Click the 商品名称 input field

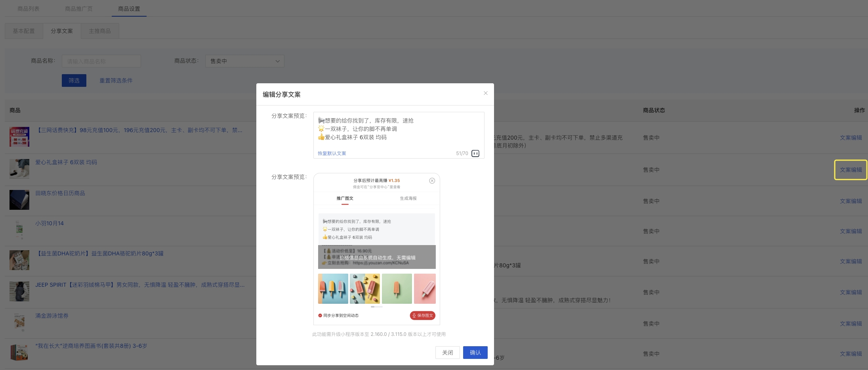pyautogui.click(x=101, y=61)
